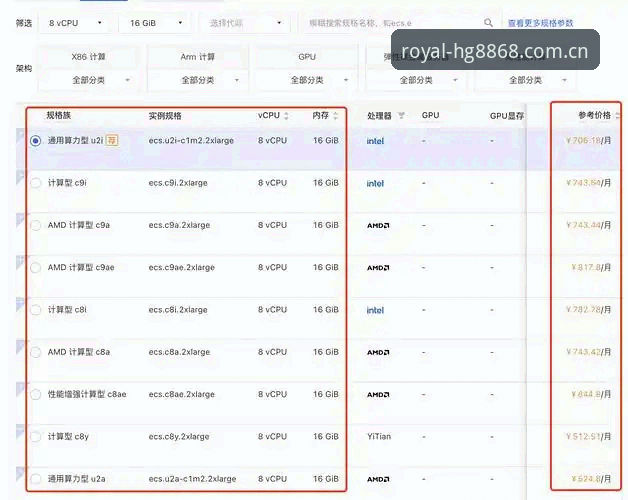Viewport: 628px width, 500px height.
Task: Open the 选择代际 generation dropdown
Action: pos(245,23)
